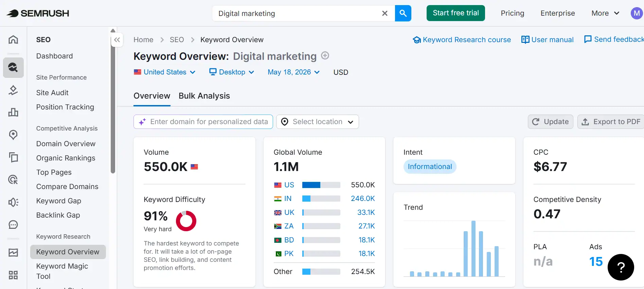Open the location pin Local rail icon
Viewport: 644px width, 289px height.
[13, 135]
